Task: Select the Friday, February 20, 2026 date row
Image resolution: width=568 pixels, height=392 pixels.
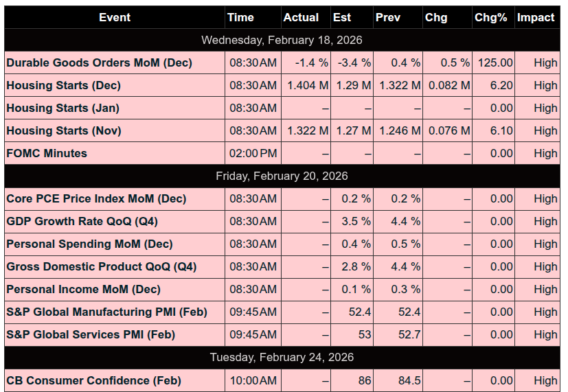Action: [282, 176]
